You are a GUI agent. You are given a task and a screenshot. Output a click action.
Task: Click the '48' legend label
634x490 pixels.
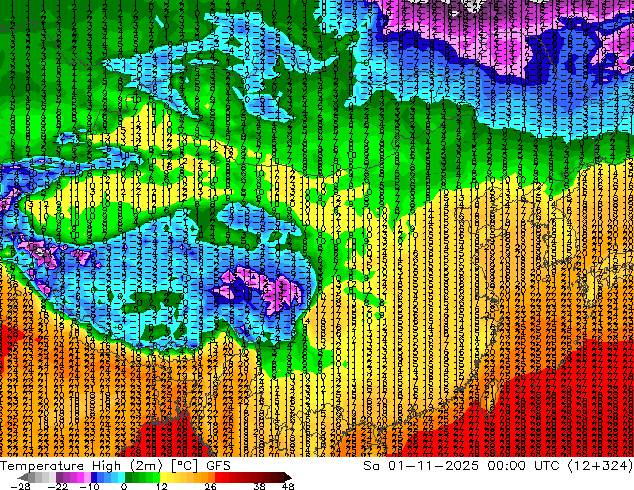[x=288, y=486]
